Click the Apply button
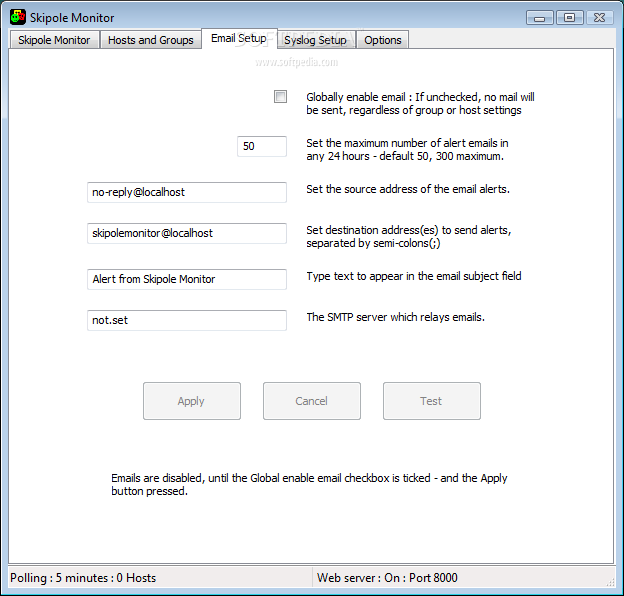Viewport: 624px width, 596px height. pos(192,401)
